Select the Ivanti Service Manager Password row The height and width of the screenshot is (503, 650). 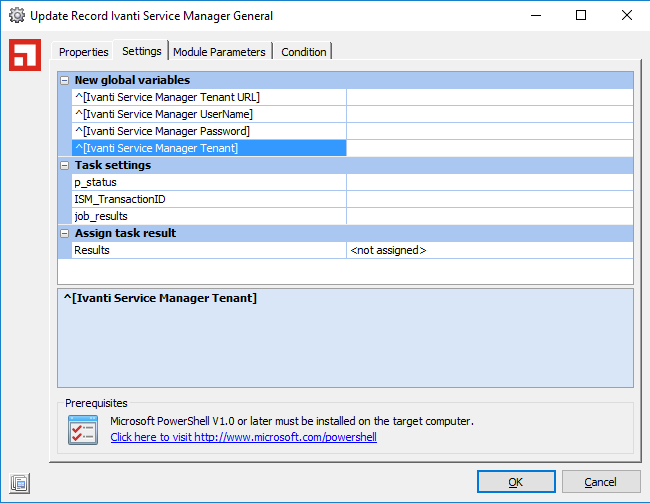point(209,131)
